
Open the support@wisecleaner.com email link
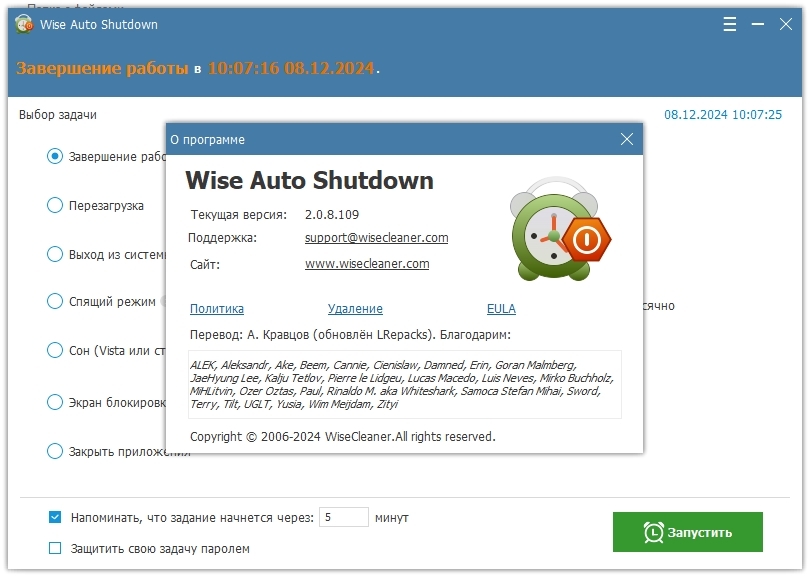pos(377,238)
